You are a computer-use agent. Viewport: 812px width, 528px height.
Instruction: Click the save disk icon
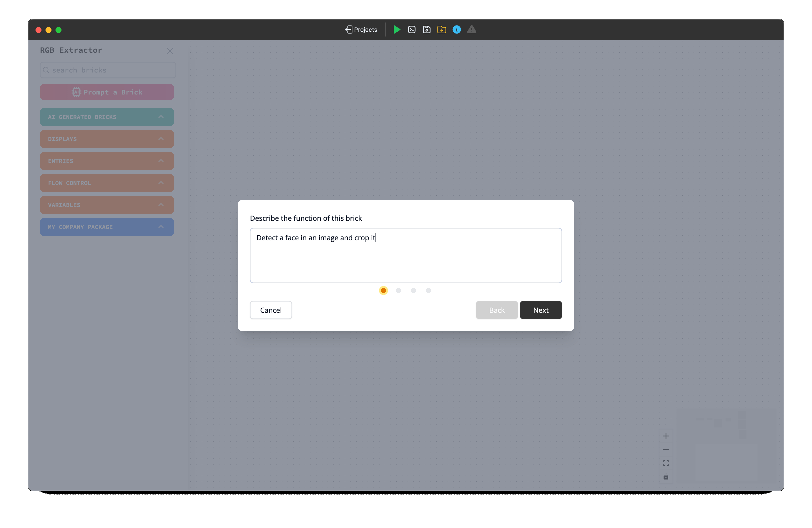426,30
